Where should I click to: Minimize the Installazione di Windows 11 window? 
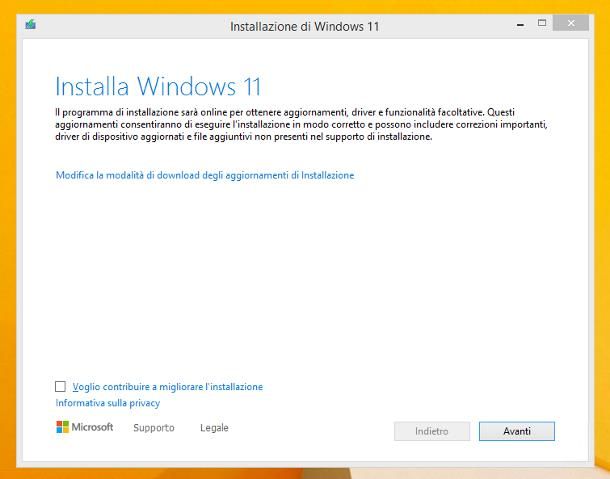(x=520, y=24)
